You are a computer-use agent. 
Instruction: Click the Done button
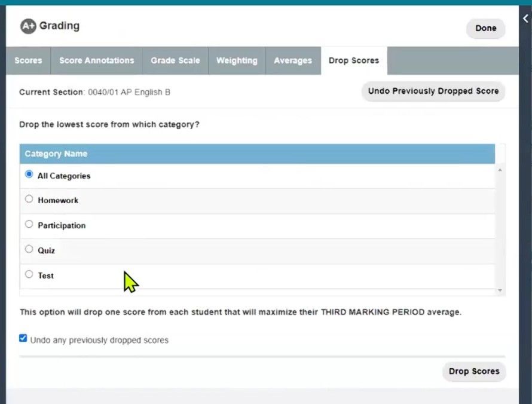click(485, 28)
